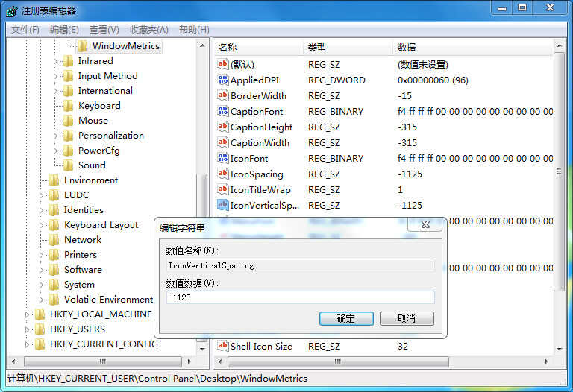Screen dimensions: 573x392
Task: Select the Mouse folder icon
Action: click(x=69, y=121)
